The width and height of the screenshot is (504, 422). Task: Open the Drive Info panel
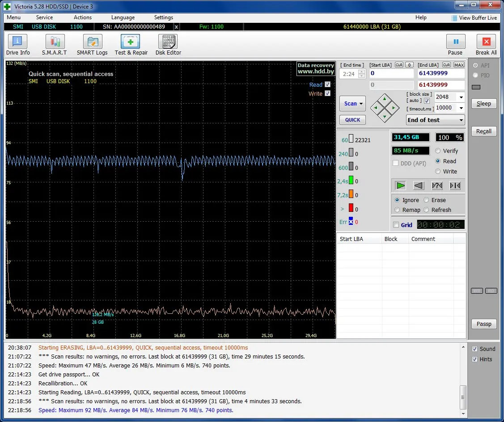pos(18,42)
